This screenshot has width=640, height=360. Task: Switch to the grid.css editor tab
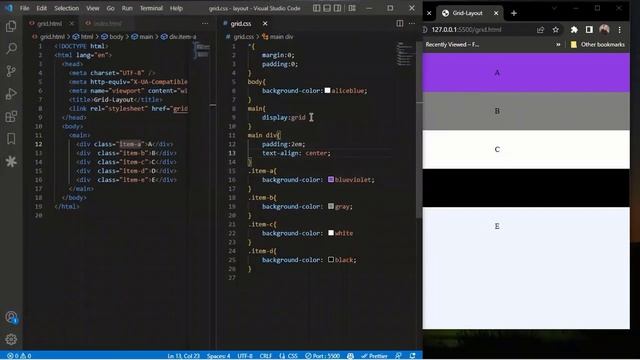(241, 24)
